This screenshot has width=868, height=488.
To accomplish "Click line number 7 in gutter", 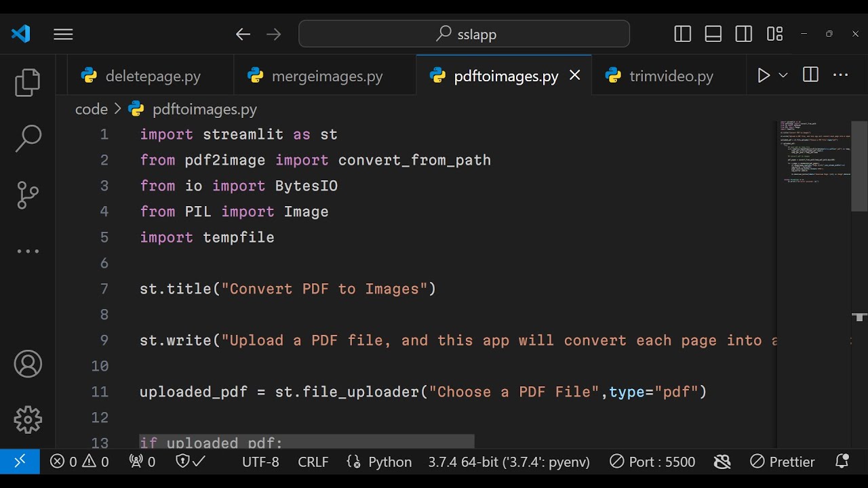I will click(104, 289).
